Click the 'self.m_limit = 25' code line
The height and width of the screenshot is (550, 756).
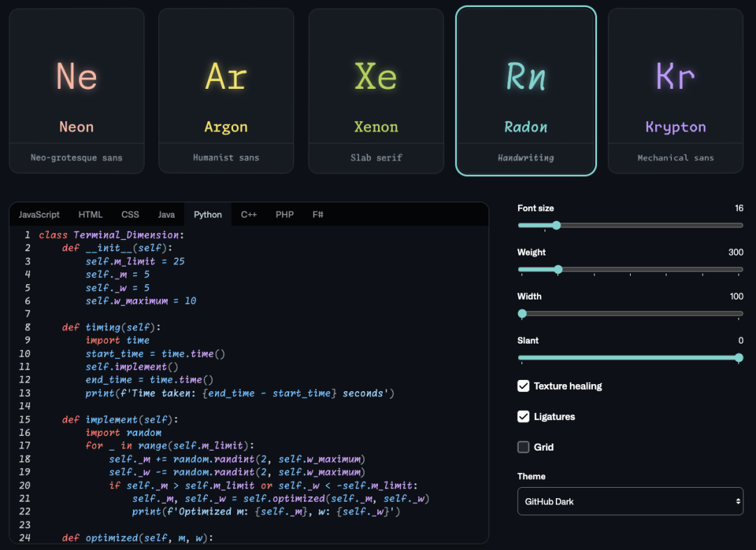[x=135, y=261]
